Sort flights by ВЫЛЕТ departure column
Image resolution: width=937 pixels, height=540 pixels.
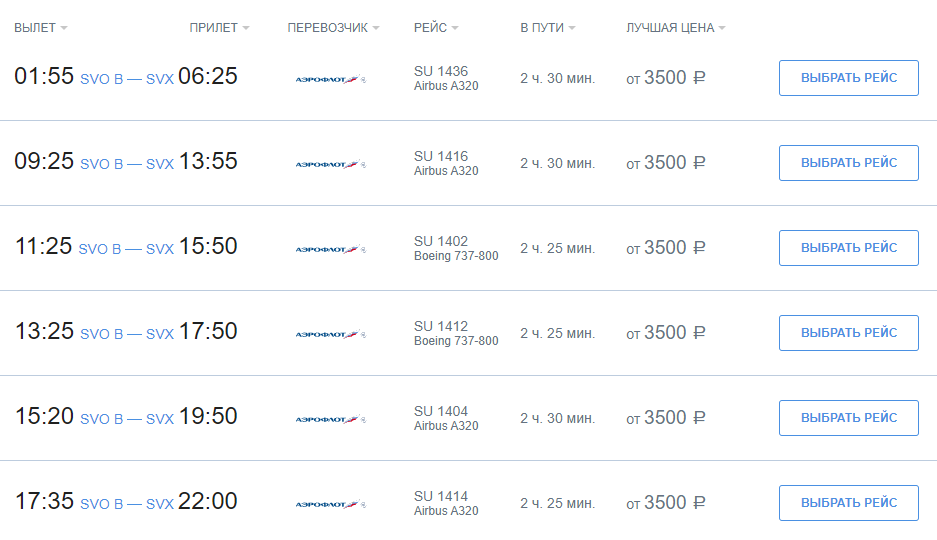click(x=41, y=28)
